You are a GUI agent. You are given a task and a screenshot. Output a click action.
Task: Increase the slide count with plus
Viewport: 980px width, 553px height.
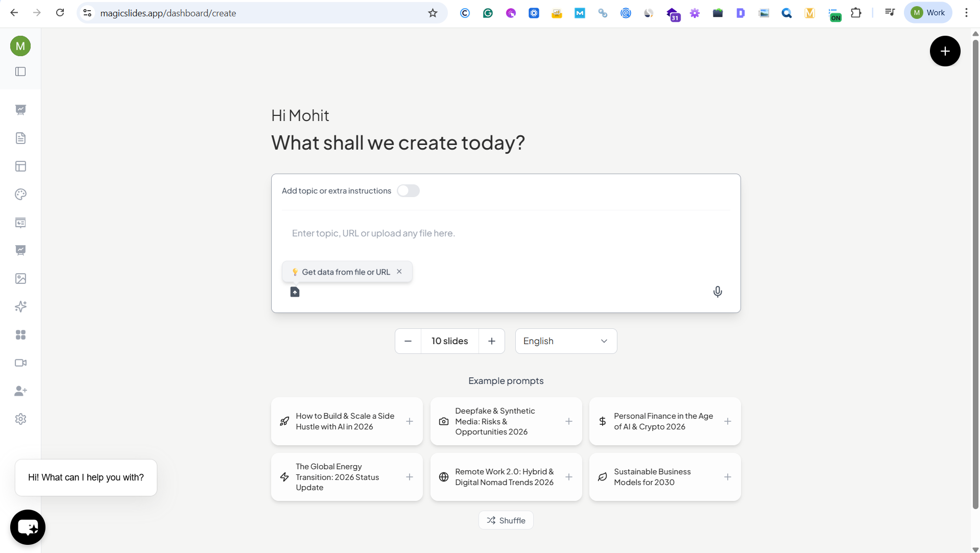pyautogui.click(x=491, y=341)
